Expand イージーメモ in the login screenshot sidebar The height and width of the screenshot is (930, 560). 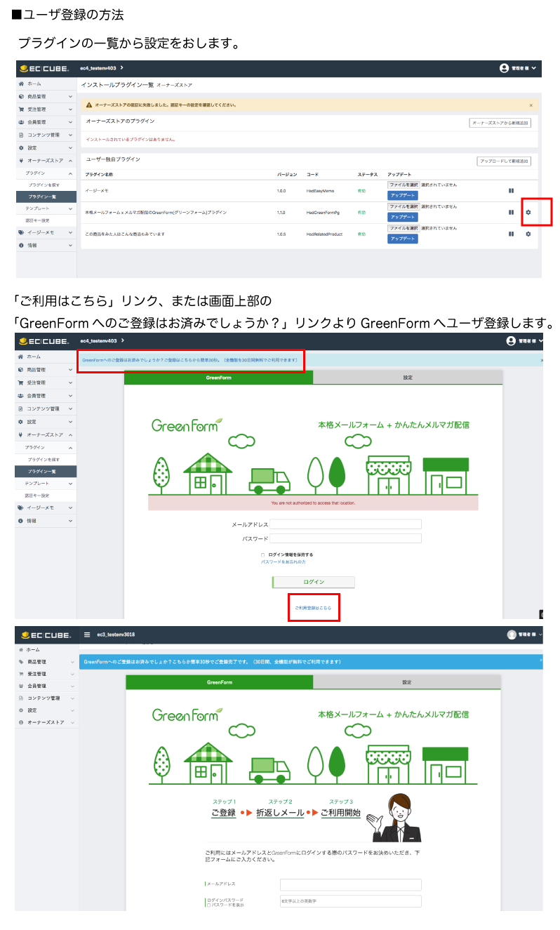click(x=46, y=507)
